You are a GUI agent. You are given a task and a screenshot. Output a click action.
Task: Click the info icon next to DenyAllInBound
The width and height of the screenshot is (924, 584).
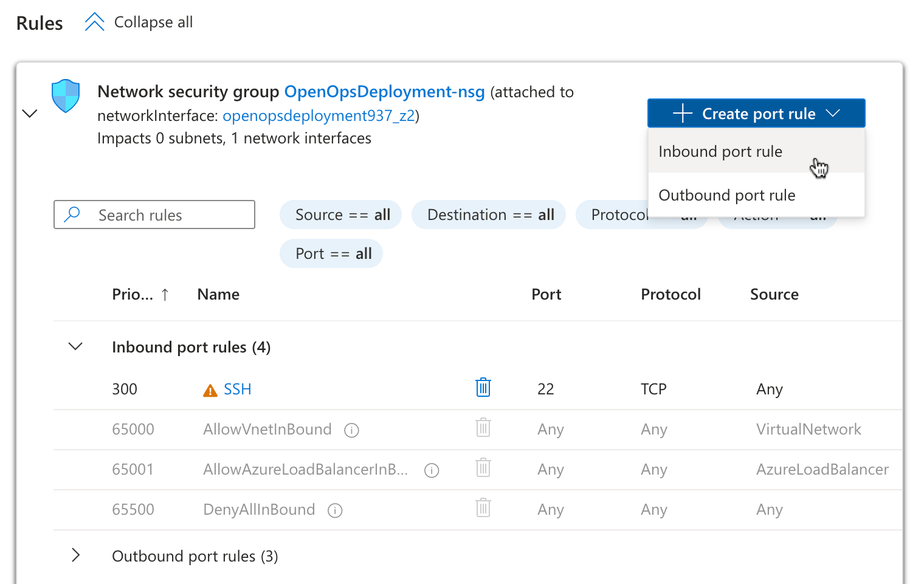coord(335,510)
